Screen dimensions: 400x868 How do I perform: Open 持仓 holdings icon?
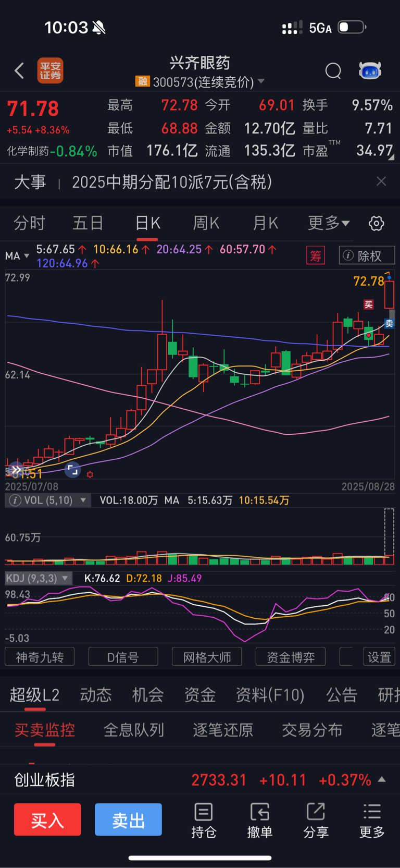[x=204, y=821]
